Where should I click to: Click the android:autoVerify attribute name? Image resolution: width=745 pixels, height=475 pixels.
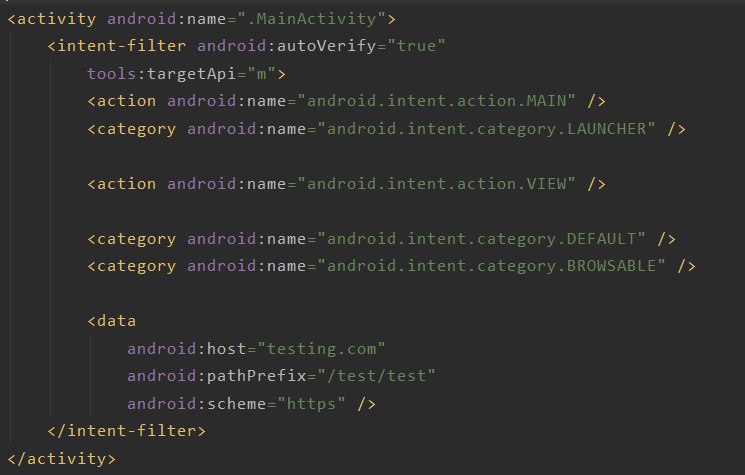[286, 46]
